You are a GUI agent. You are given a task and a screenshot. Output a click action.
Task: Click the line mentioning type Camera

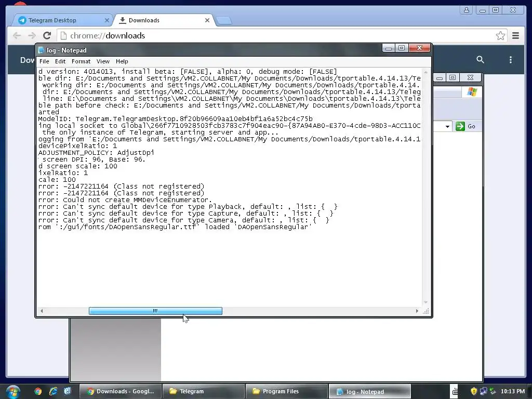coord(183,220)
